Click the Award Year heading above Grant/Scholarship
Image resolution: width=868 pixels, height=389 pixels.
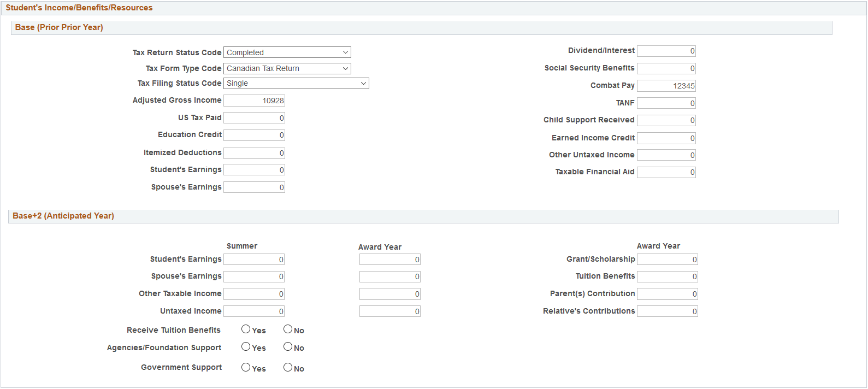[658, 246]
